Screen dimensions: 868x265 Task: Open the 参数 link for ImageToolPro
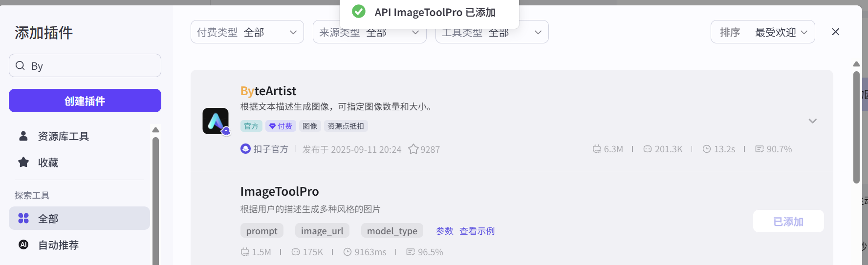click(445, 231)
